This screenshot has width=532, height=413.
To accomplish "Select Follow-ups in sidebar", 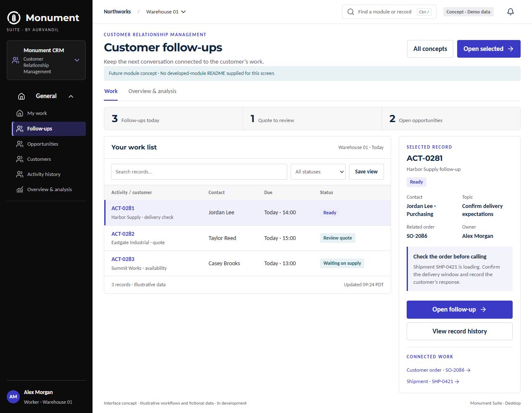I will pos(49,129).
